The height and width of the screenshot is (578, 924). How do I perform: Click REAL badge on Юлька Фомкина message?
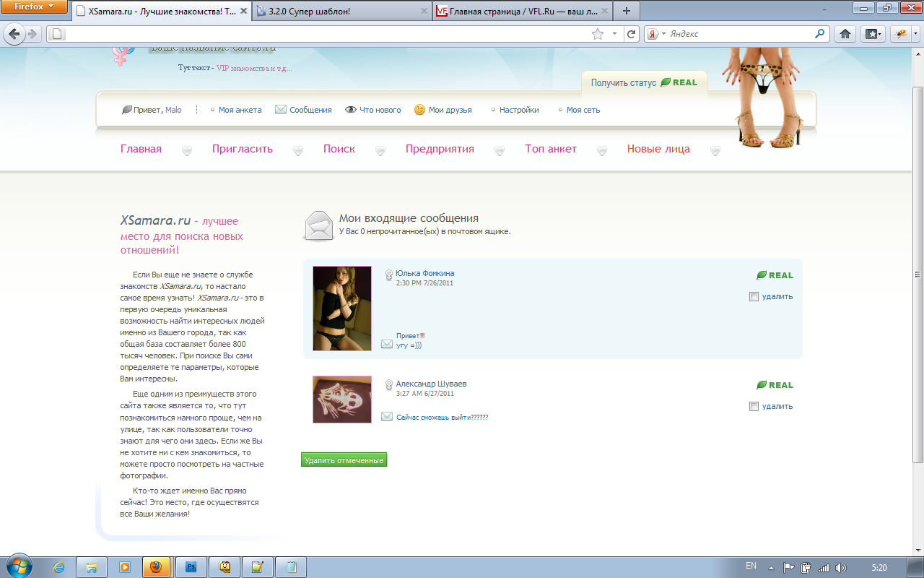pos(775,275)
